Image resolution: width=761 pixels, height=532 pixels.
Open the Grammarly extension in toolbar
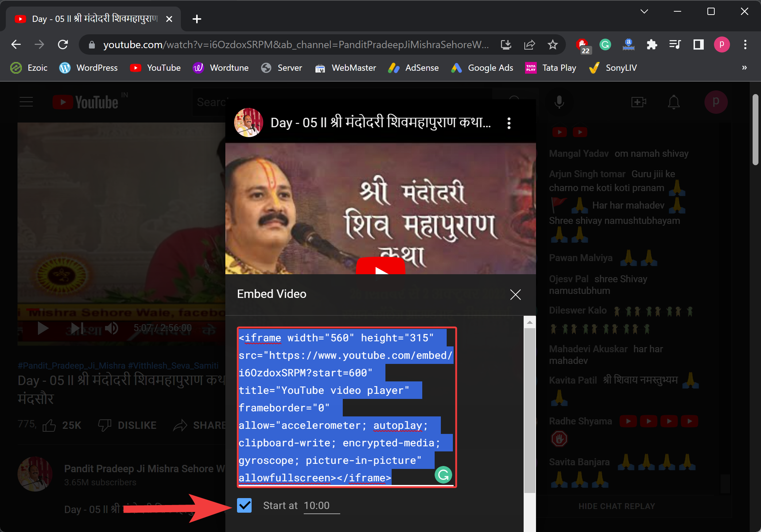tap(605, 44)
